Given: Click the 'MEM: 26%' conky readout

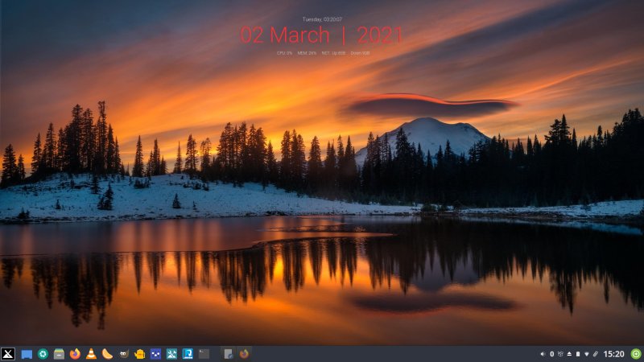Looking at the screenshot, I should pyautogui.click(x=307, y=53).
